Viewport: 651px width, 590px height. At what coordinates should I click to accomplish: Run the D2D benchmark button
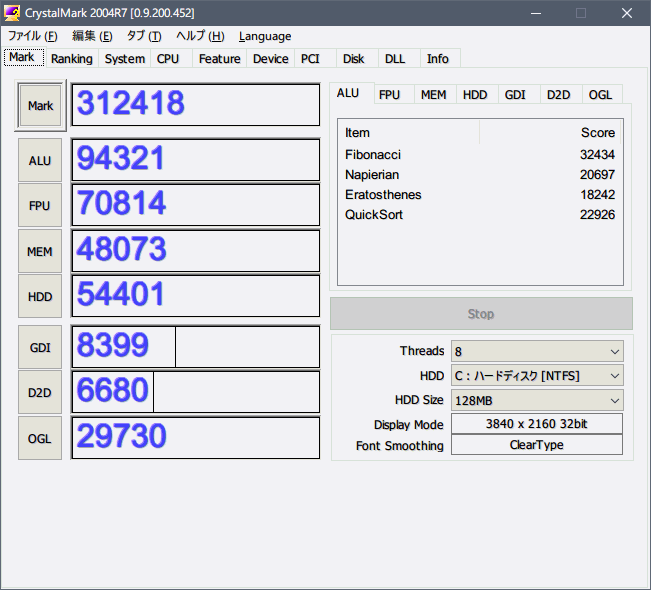(40, 392)
